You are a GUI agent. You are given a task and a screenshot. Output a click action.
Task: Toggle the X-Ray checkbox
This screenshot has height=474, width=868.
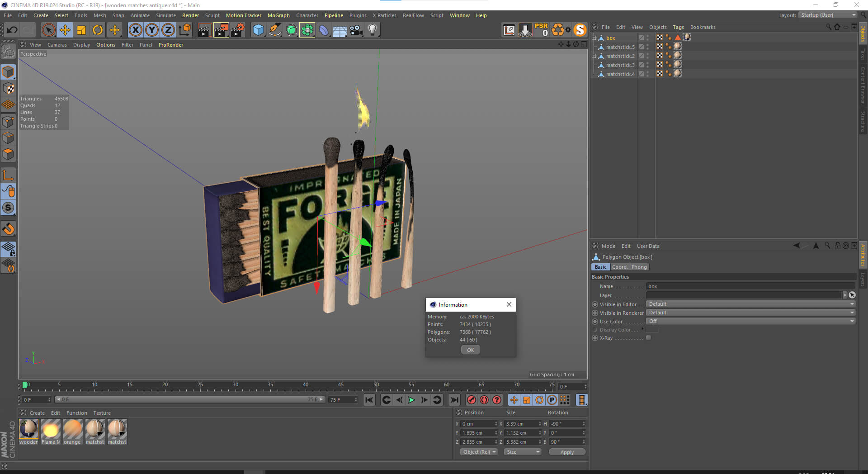click(x=649, y=338)
